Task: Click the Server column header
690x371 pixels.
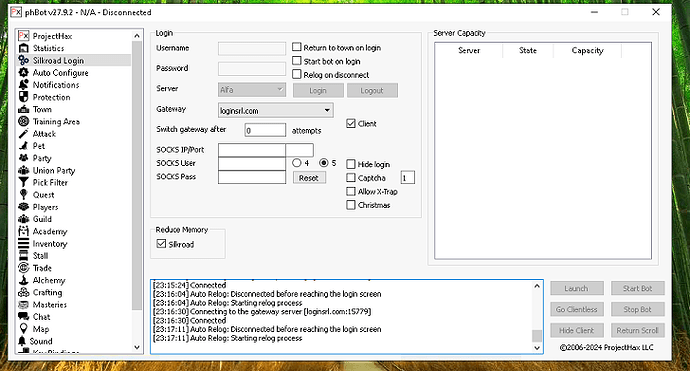Action: [x=469, y=51]
